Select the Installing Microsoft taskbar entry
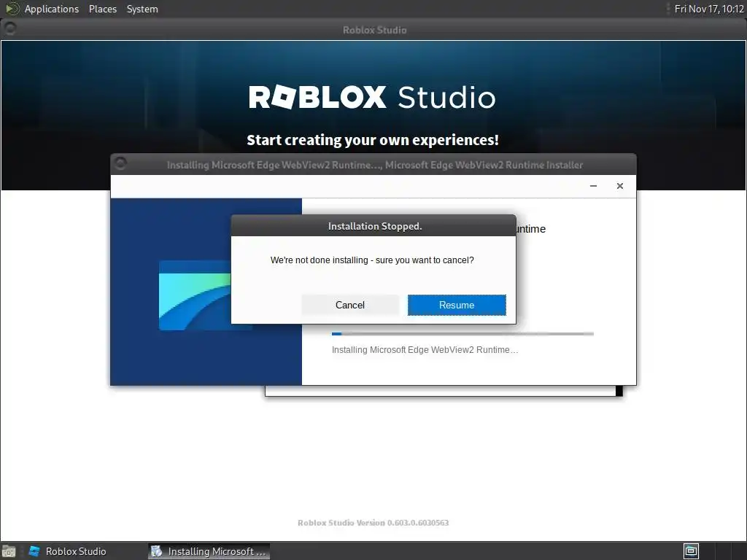 coord(209,551)
